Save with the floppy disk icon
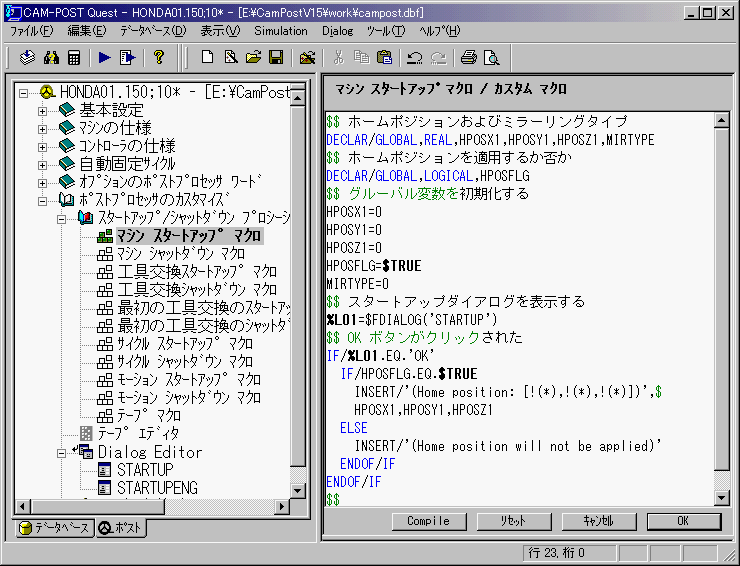 [276, 58]
